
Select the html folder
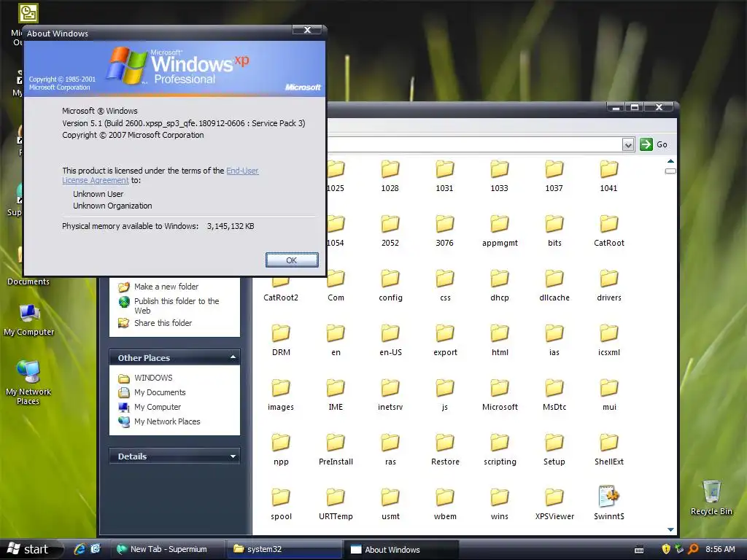500,340
